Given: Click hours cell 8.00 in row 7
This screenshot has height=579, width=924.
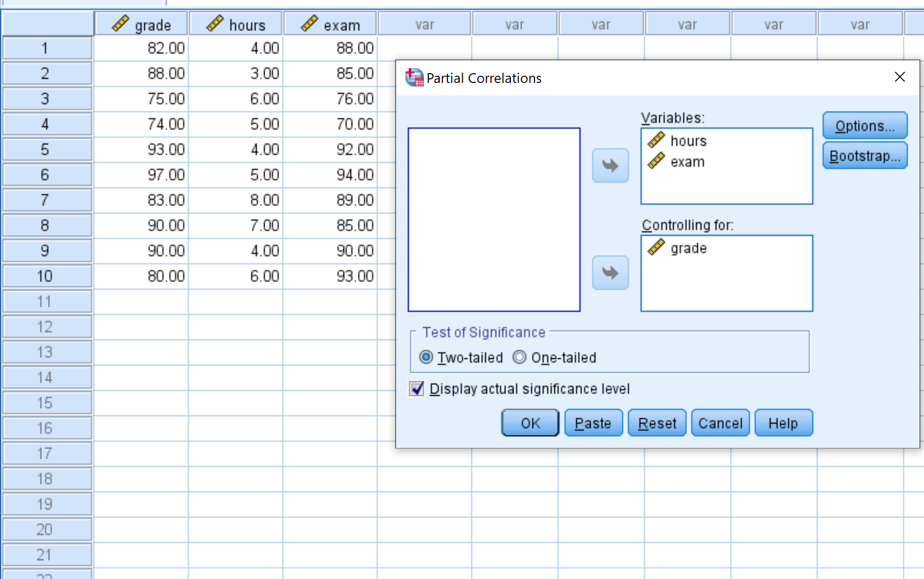Looking at the screenshot, I should pyautogui.click(x=235, y=200).
